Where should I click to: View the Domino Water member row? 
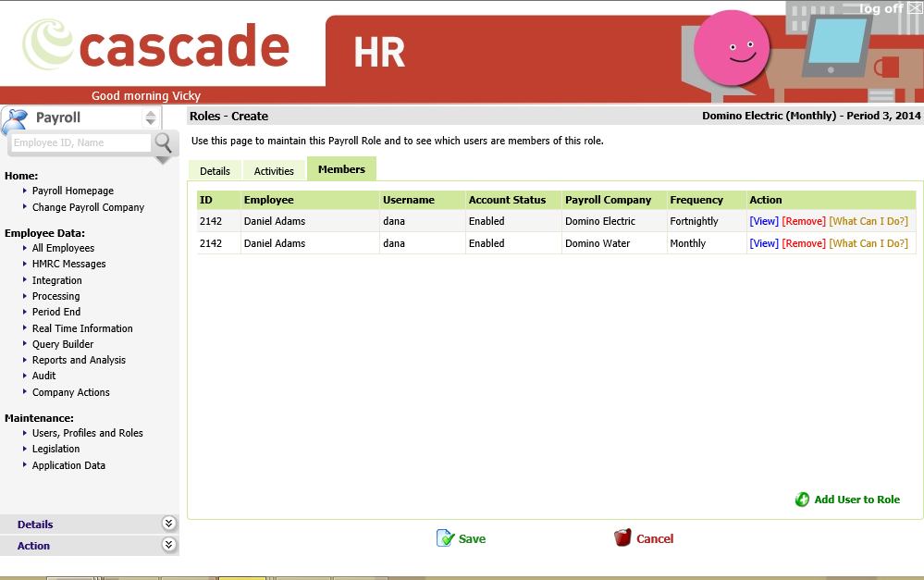pos(764,243)
